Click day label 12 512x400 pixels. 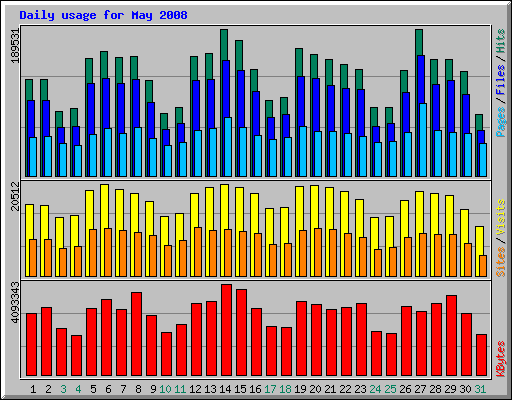pyautogui.click(x=195, y=389)
